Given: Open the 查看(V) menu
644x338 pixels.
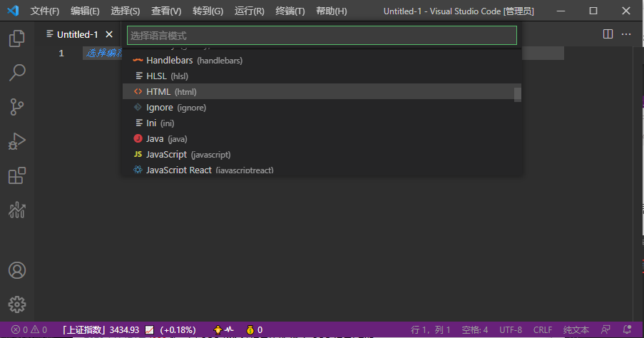Looking at the screenshot, I should (x=166, y=11).
